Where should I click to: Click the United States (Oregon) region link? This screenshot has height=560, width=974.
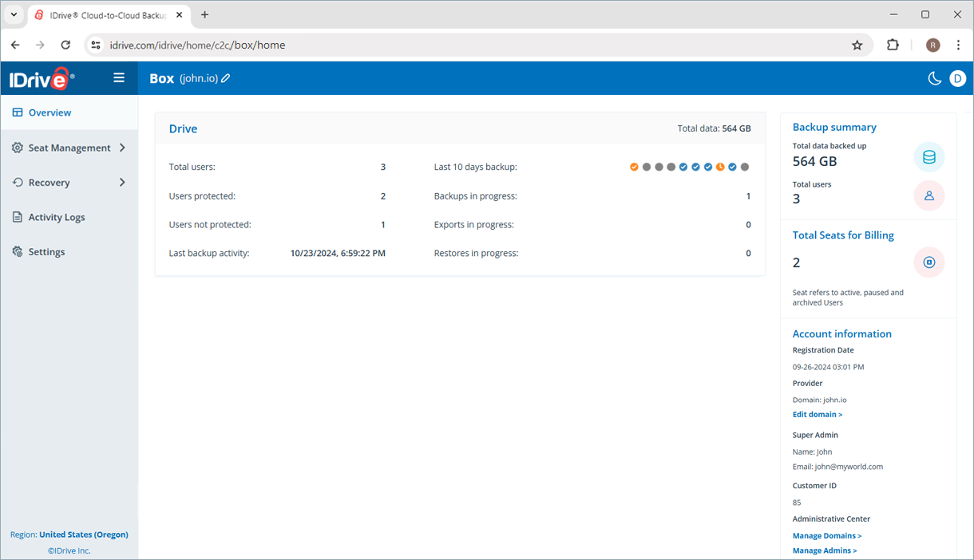83,534
